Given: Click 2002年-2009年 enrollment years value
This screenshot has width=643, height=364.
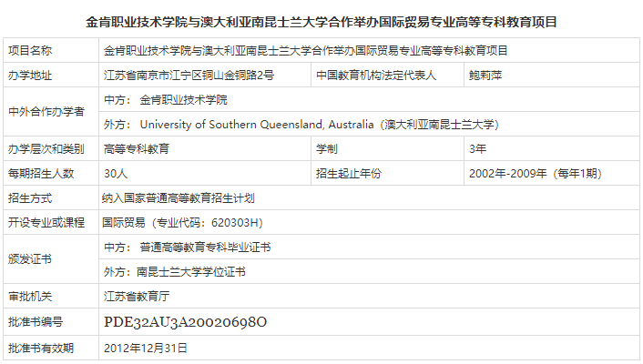Looking at the screenshot, I should [536, 174].
